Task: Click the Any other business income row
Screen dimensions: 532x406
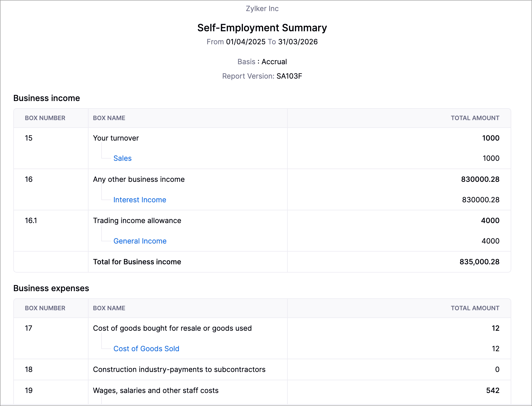Action: click(x=139, y=179)
